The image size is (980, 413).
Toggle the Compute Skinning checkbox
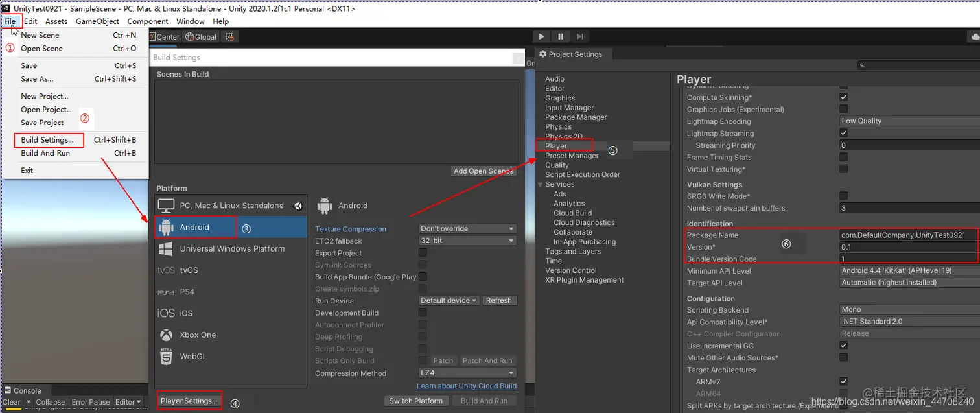(x=843, y=97)
